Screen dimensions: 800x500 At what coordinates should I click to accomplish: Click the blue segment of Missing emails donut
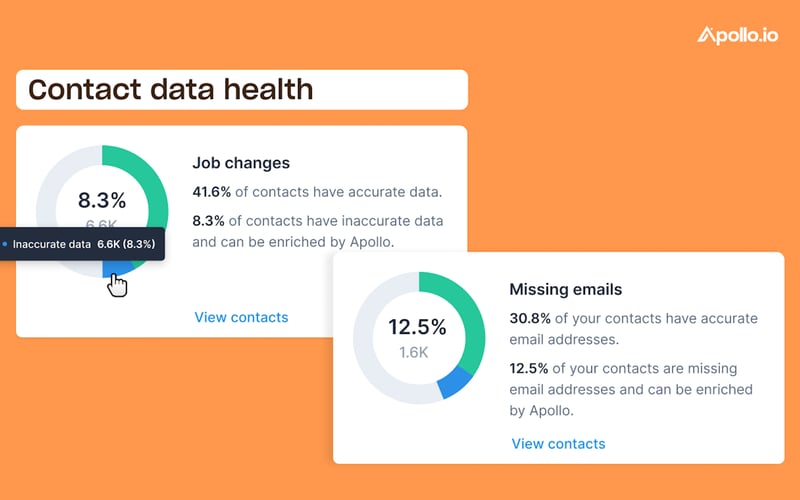click(x=455, y=382)
